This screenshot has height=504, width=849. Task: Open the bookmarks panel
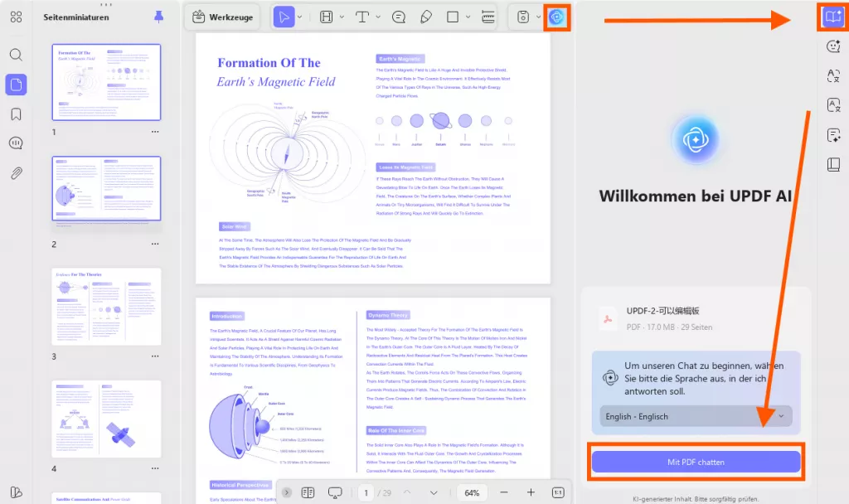point(17,115)
